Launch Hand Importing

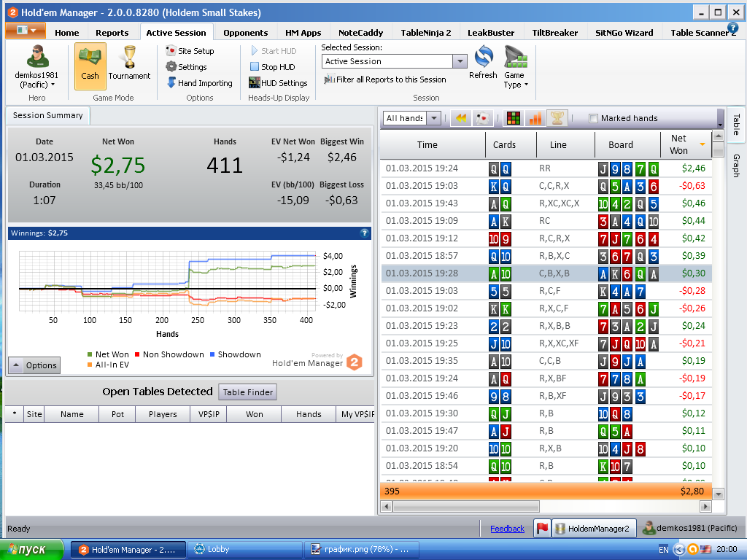(199, 83)
